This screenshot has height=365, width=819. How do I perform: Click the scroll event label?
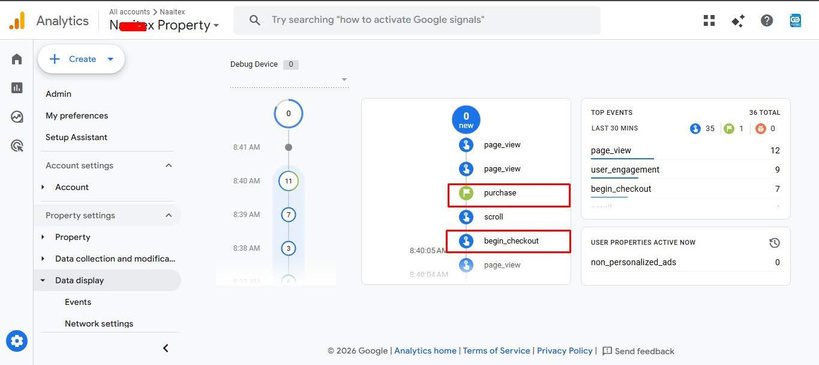[x=494, y=217]
